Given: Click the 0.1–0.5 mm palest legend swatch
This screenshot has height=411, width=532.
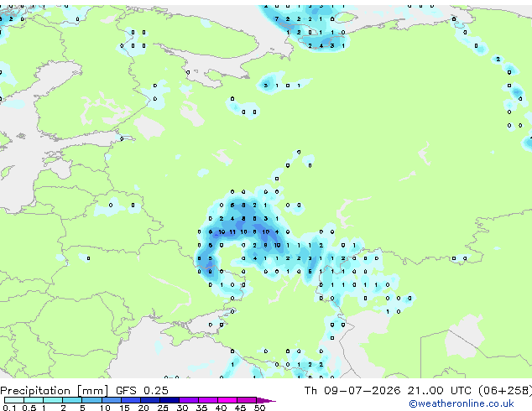Looking at the screenshot, I should click(14, 400).
